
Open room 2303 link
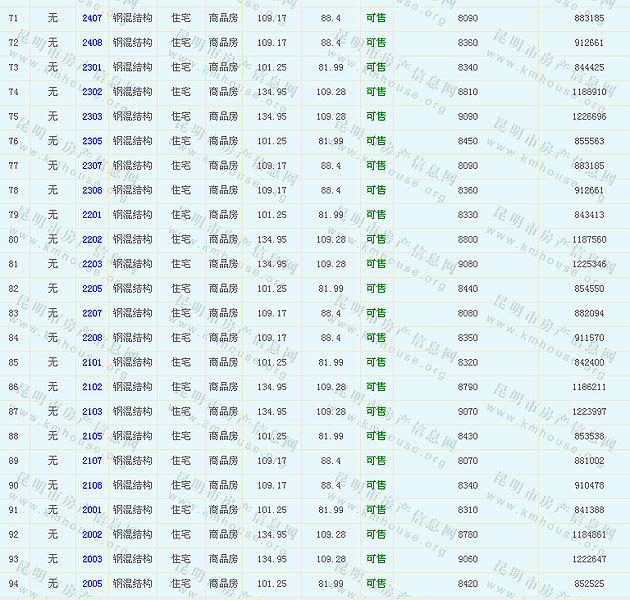tap(92, 116)
